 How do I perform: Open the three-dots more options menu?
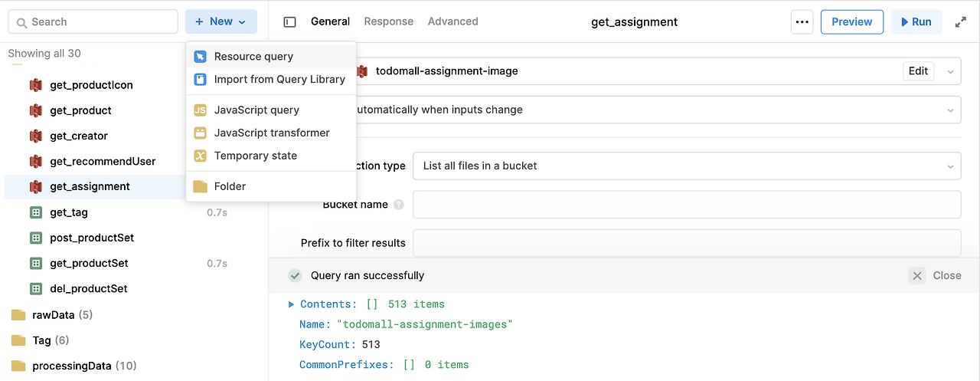pos(802,22)
